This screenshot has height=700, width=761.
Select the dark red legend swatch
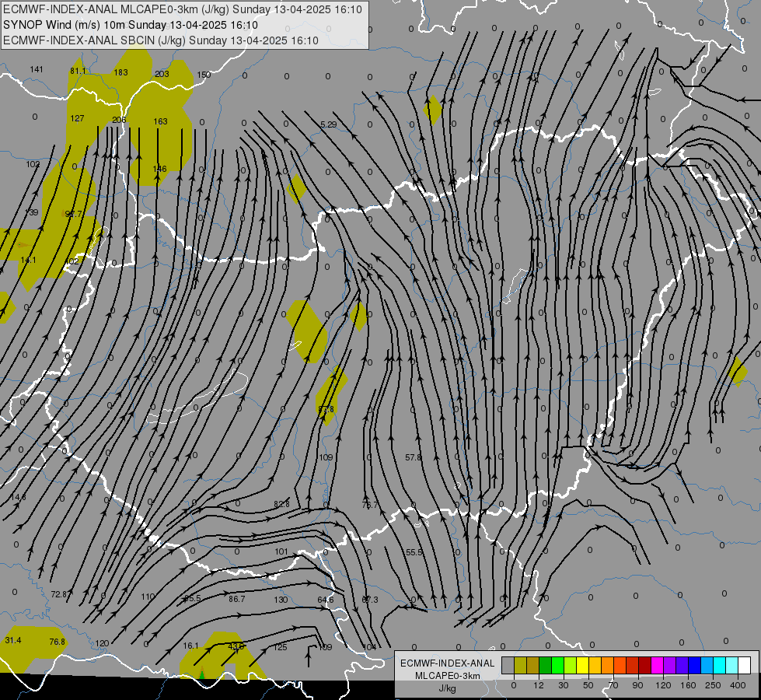tap(645, 665)
